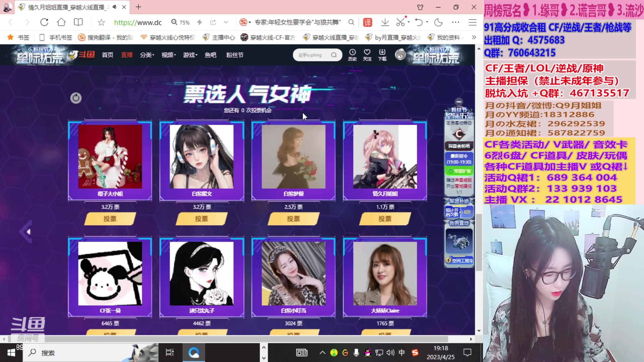The height and width of the screenshot is (362, 644).
Task: Click the user avatar in Douyu header
Action: pyautogui.click(x=400, y=55)
